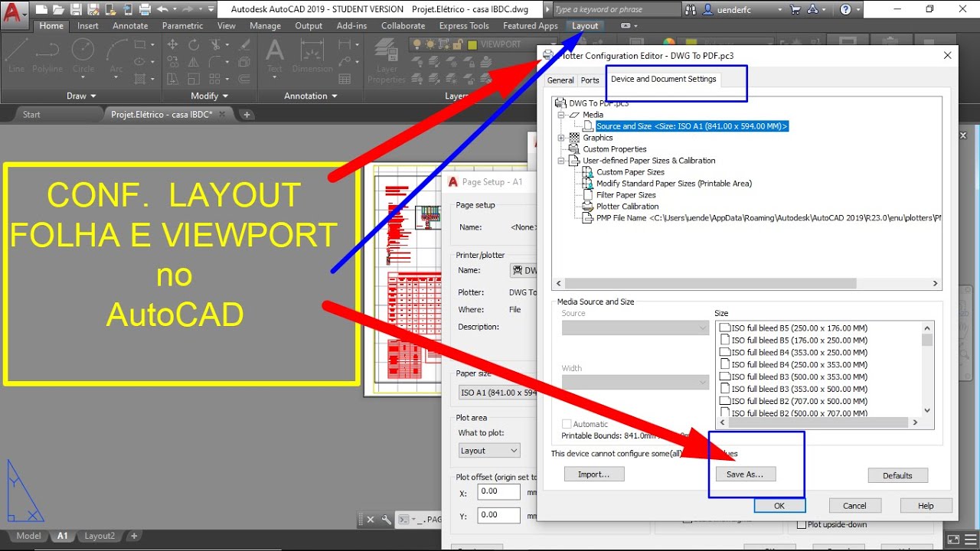Enable Plot upside-down checkbox in Page Setup
This screenshot has width=980, height=551.
802,524
